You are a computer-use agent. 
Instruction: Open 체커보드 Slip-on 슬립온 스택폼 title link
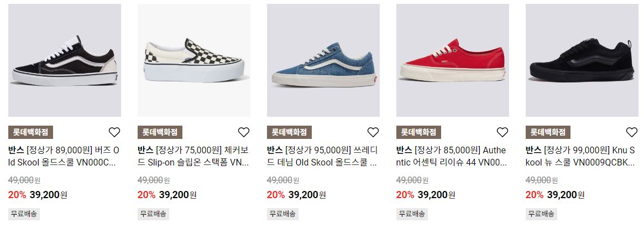coord(193,156)
